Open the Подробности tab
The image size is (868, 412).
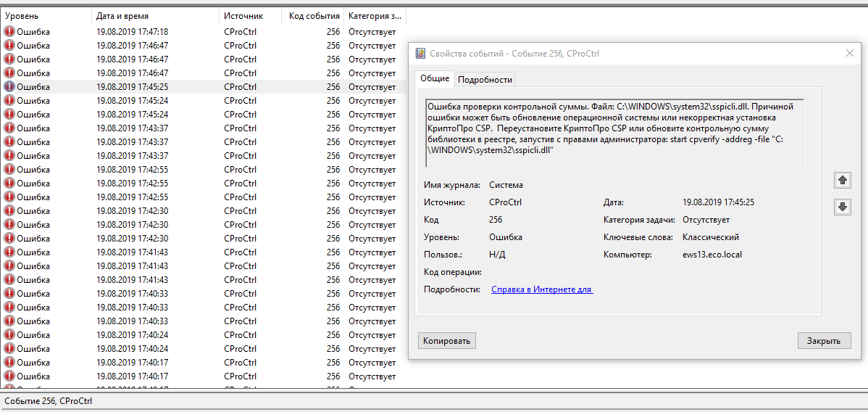coord(485,80)
